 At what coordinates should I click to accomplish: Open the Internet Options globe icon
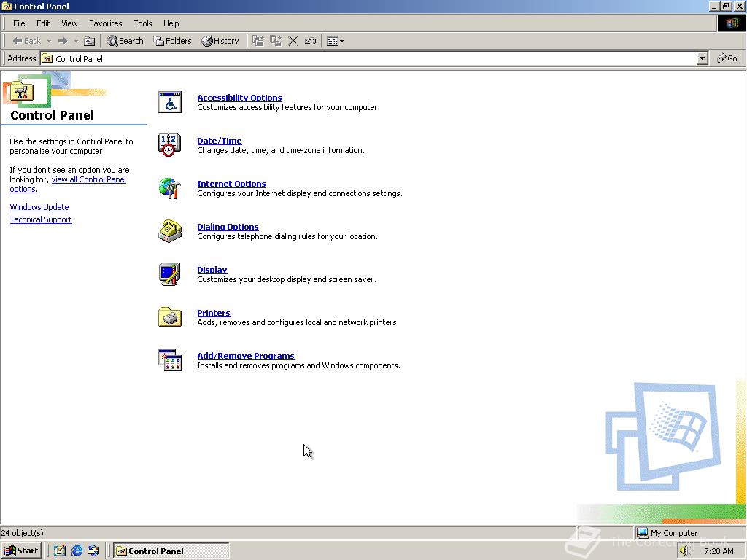coord(169,188)
